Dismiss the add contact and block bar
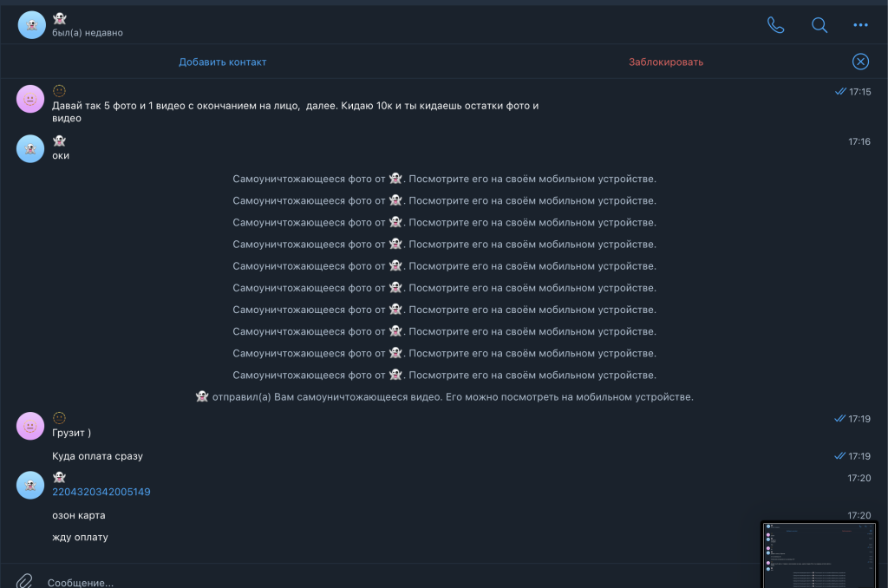 (x=860, y=61)
